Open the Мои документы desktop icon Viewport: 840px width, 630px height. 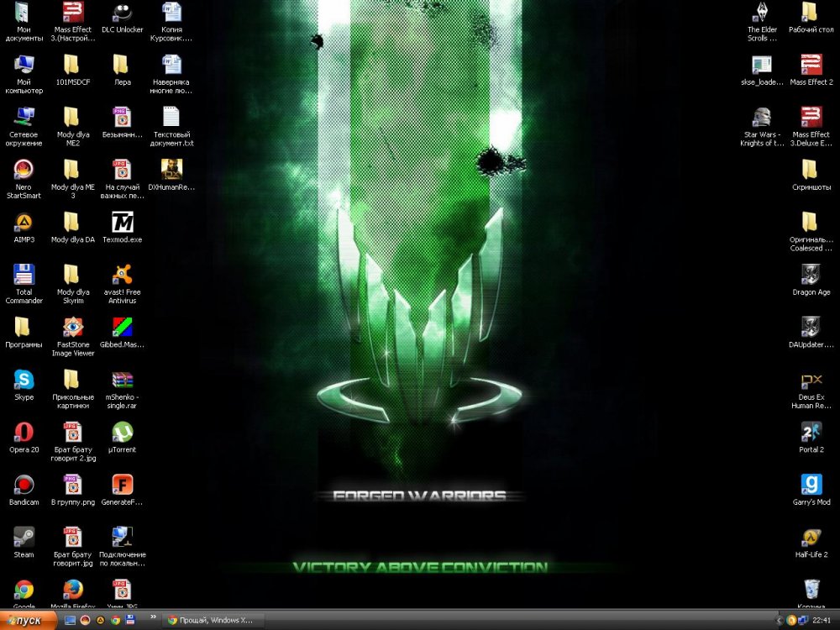pos(24,22)
